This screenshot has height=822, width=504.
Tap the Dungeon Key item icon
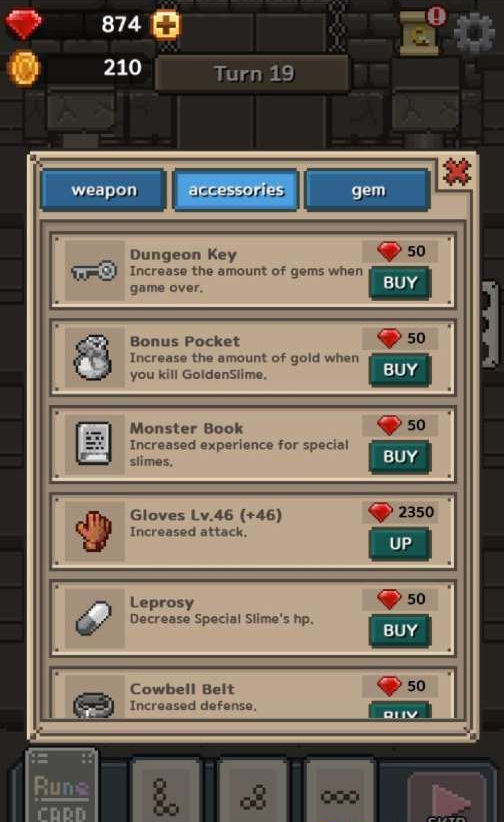click(94, 271)
